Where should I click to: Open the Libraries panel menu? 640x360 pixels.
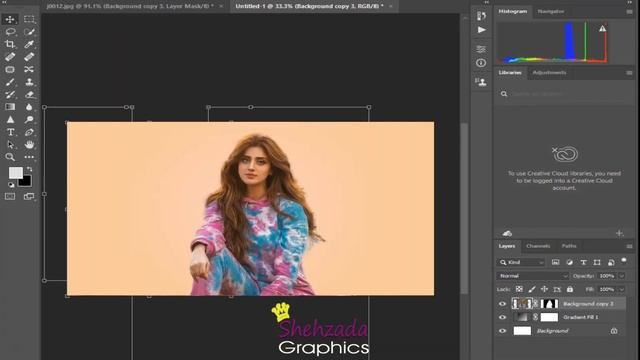click(629, 73)
